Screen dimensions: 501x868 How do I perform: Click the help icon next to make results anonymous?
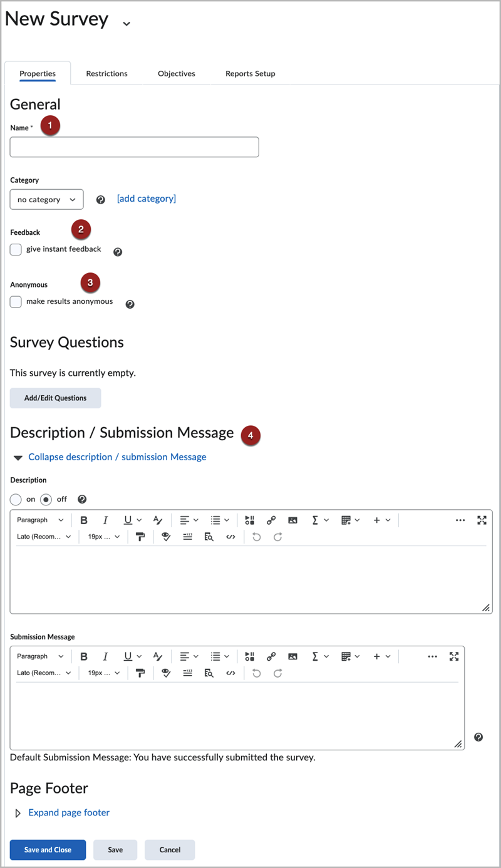coord(130,304)
